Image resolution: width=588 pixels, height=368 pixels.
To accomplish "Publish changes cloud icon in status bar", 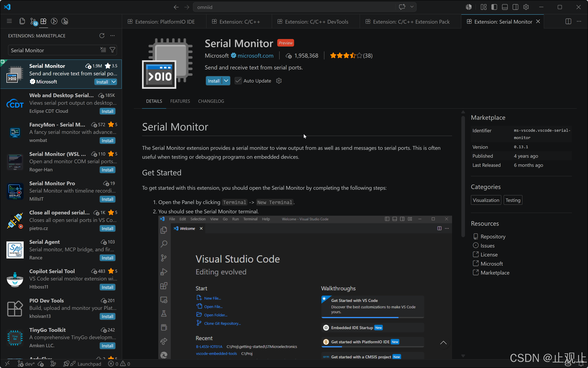I will coord(41,364).
